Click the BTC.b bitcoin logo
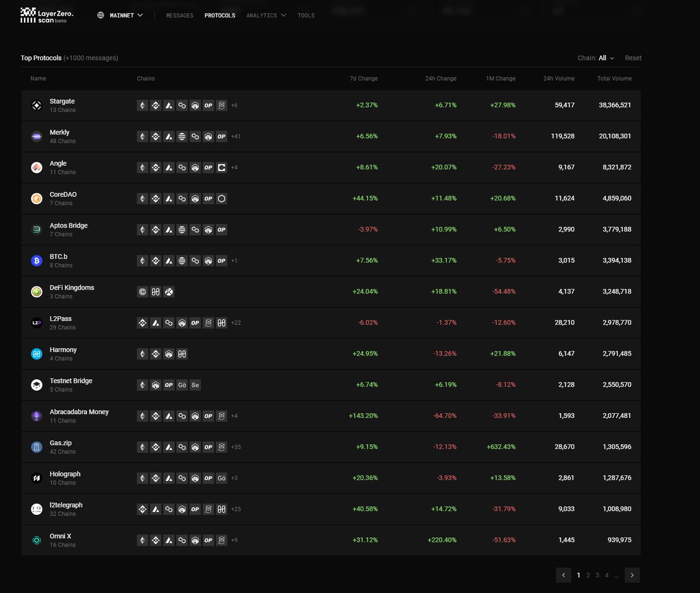 (x=37, y=261)
